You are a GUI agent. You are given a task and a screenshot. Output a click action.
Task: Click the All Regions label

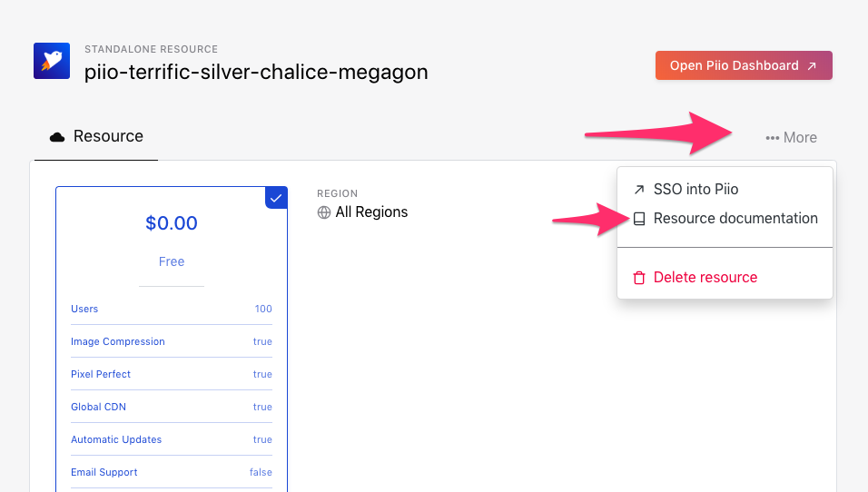(371, 212)
